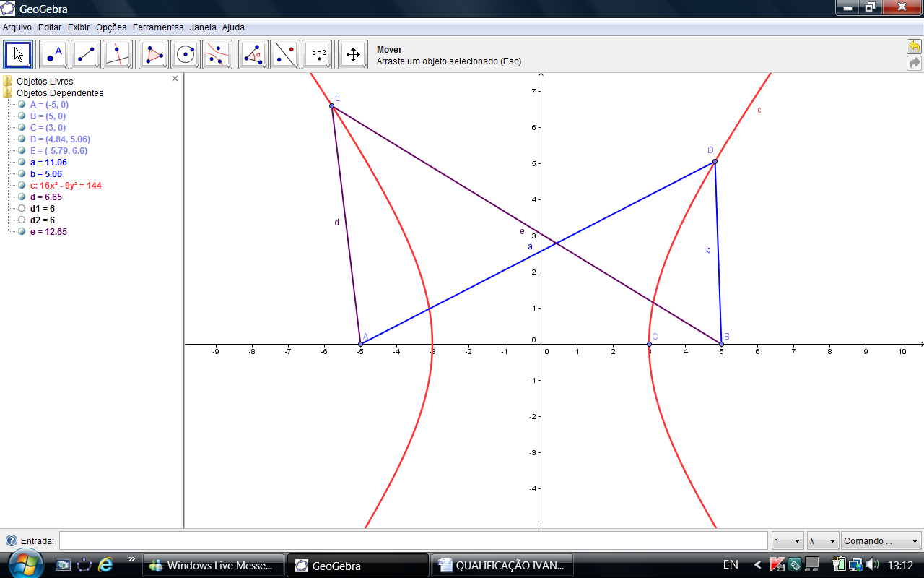Open the Comando dropdown list

pos(881,540)
